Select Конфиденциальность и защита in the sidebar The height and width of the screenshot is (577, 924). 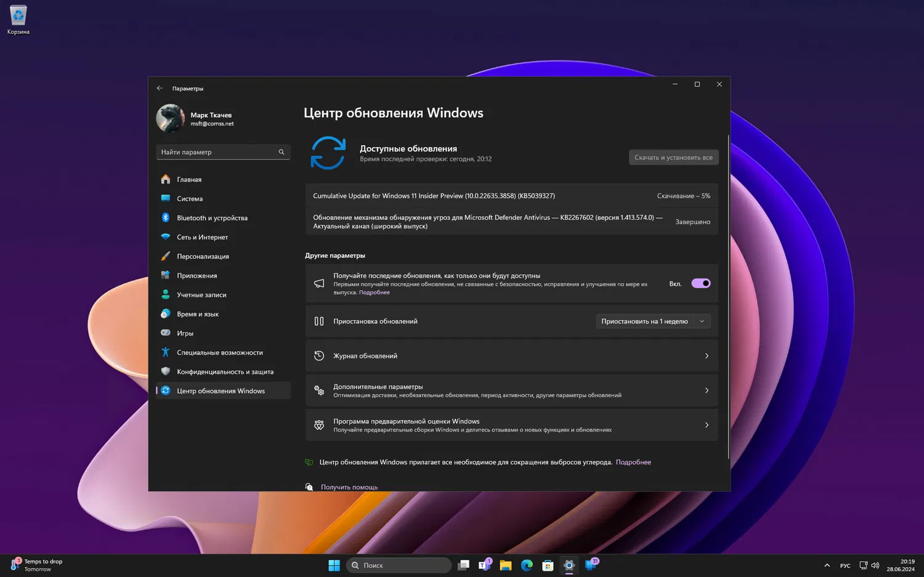pos(223,371)
